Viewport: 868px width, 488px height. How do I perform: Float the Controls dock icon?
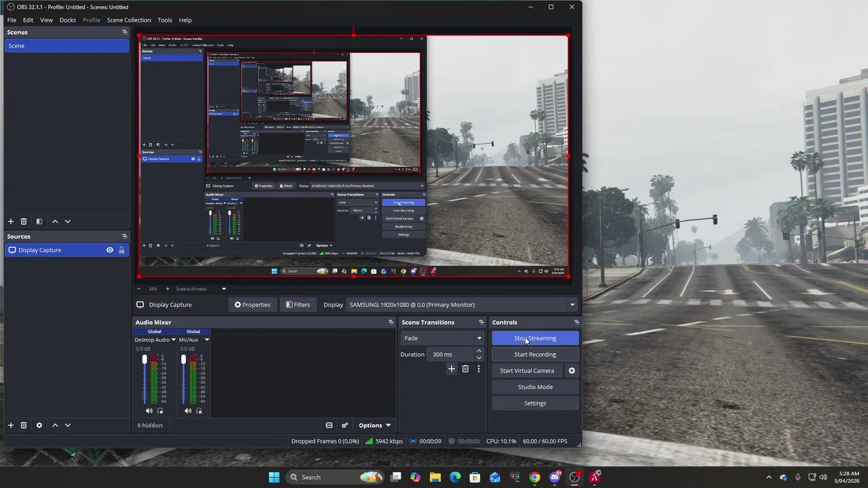576,322
